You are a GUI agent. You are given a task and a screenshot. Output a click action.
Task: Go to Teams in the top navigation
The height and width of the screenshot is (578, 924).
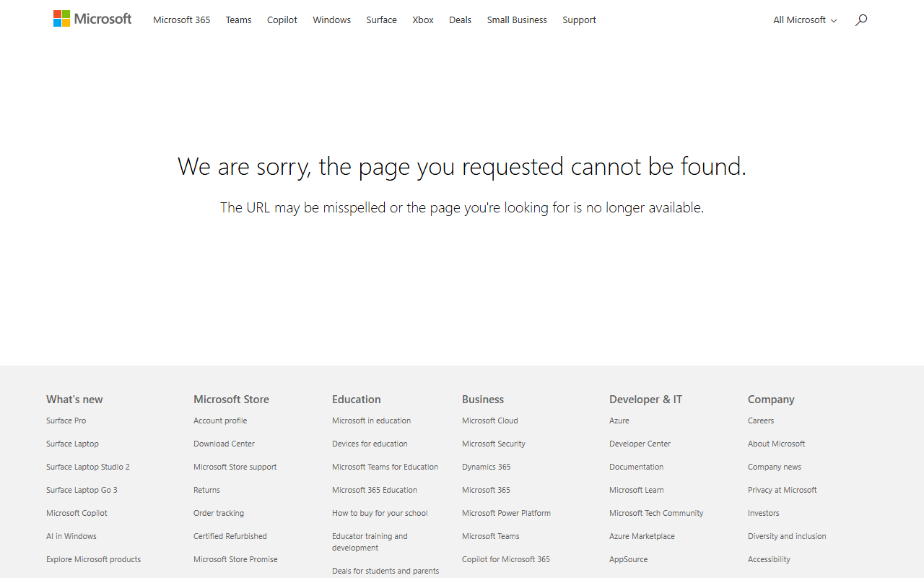tap(239, 20)
